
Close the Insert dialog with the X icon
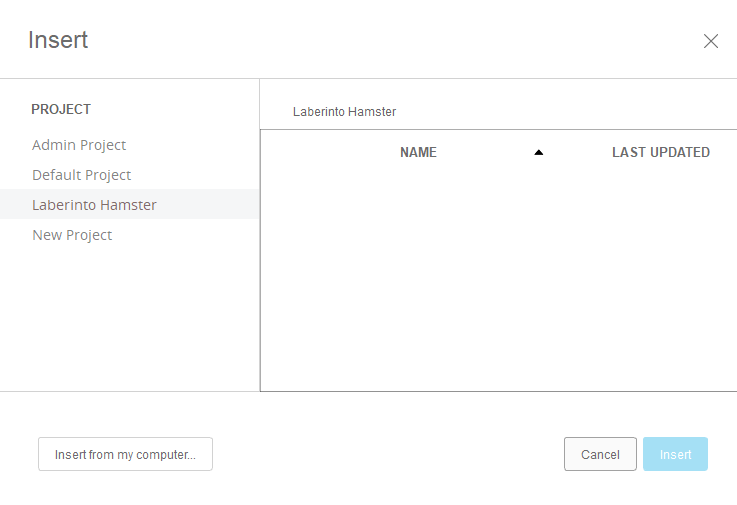click(711, 41)
